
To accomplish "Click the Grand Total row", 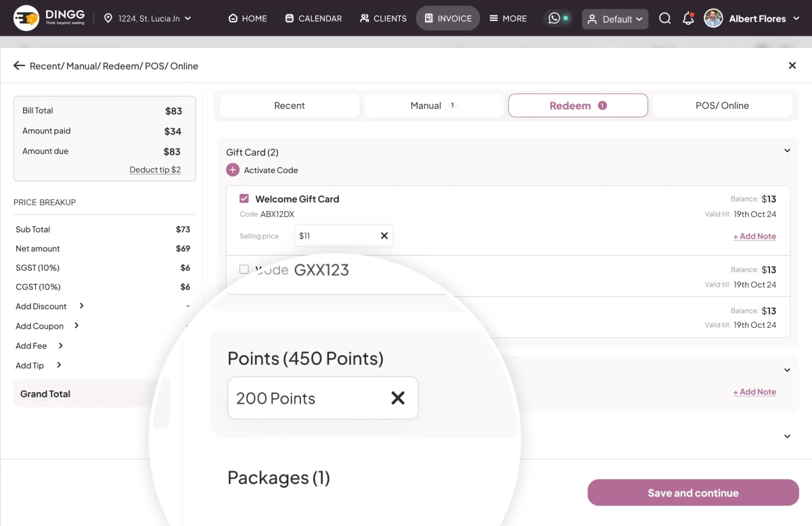I will (x=91, y=393).
